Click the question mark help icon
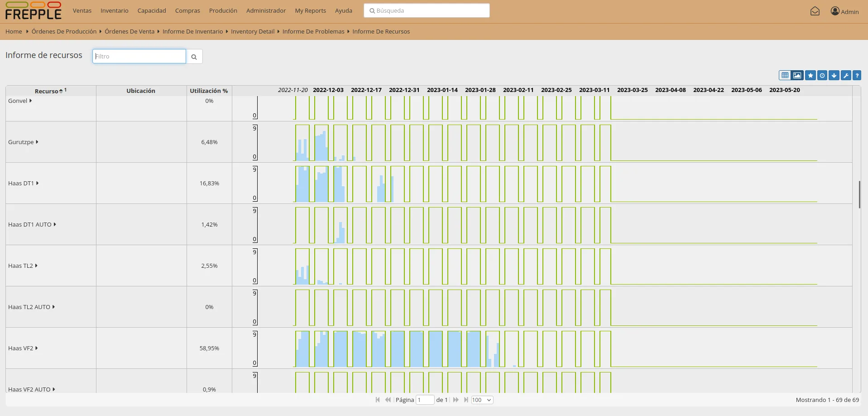 point(857,75)
